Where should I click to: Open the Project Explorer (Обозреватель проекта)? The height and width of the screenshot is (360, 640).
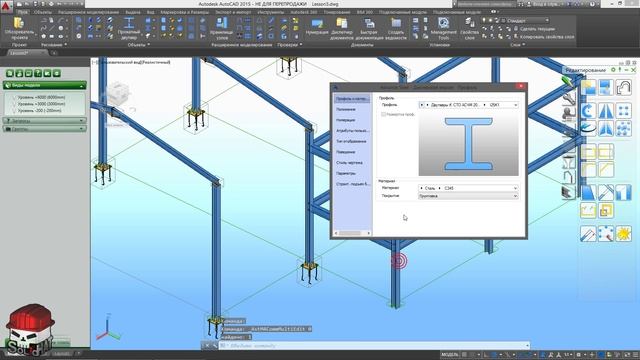19,28
